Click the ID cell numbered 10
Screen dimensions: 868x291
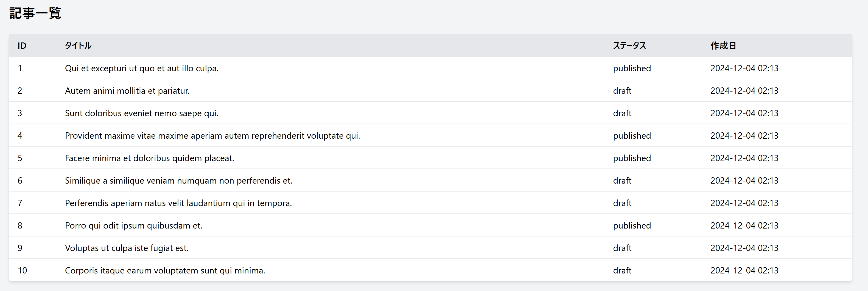(22, 270)
